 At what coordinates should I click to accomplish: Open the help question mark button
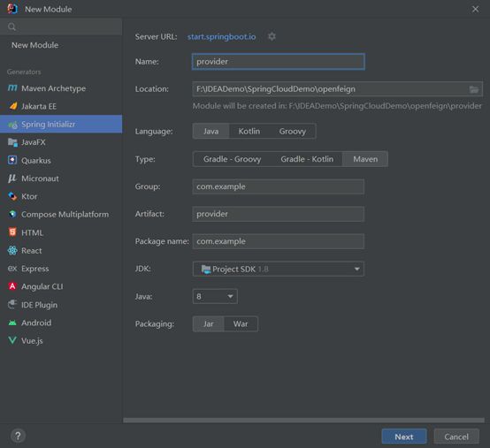pos(18,436)
